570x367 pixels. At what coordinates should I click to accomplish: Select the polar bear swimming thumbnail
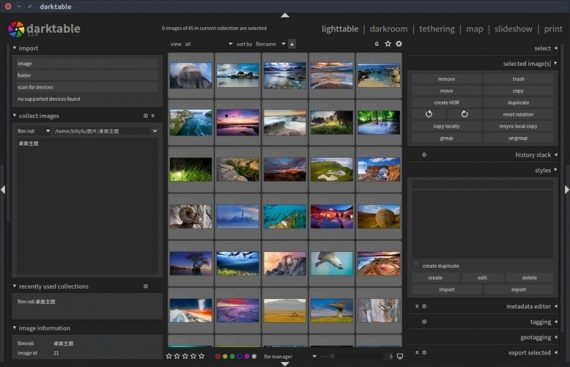(332, 263)
